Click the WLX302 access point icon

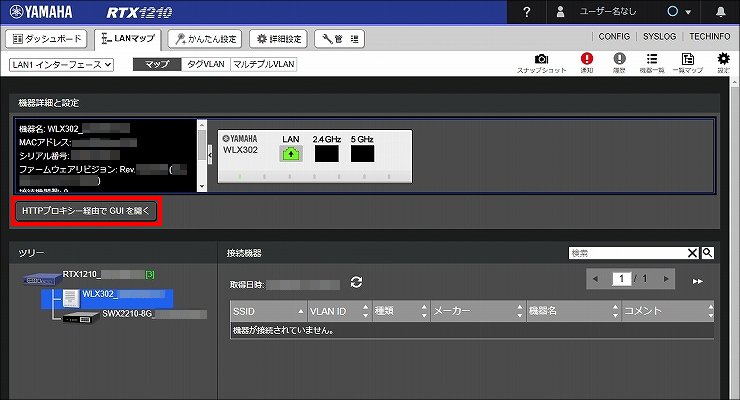click(x=71, y=299)
